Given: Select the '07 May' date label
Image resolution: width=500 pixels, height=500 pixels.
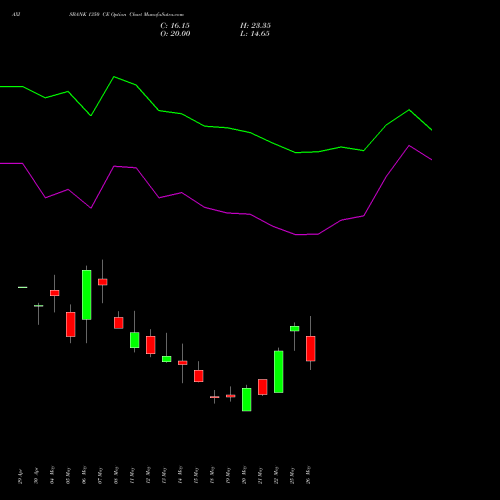Looking at the screenshot, I should point(100,475).
